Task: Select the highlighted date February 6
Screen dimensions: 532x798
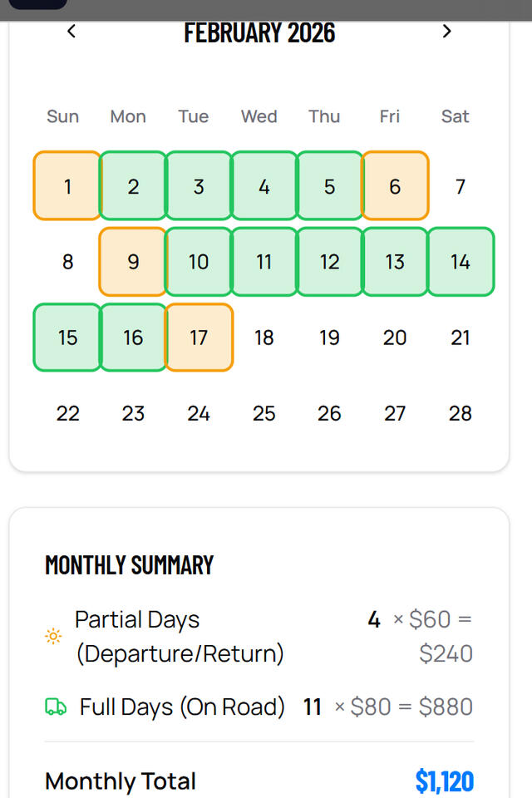Action: pyautogui.click(x=395, y=186)
